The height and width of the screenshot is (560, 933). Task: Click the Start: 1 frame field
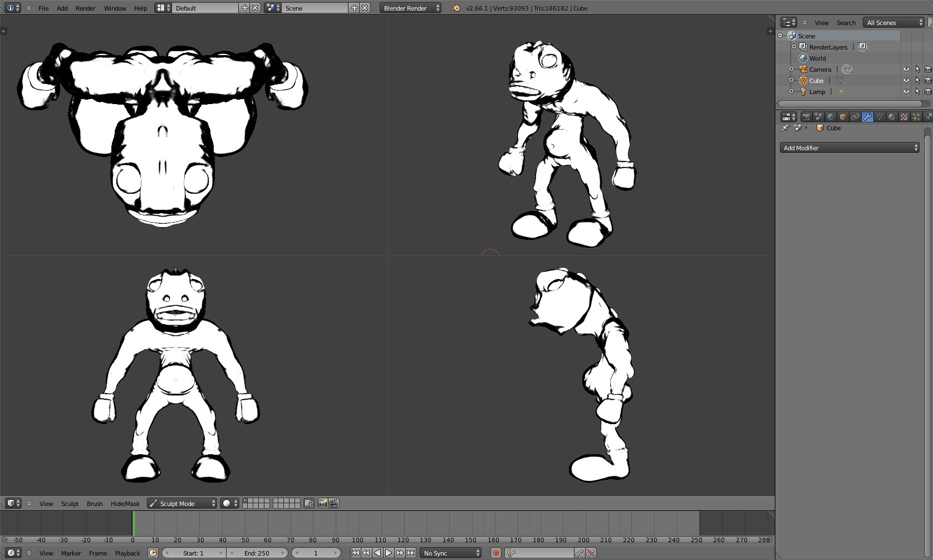[x=194, y=553]
